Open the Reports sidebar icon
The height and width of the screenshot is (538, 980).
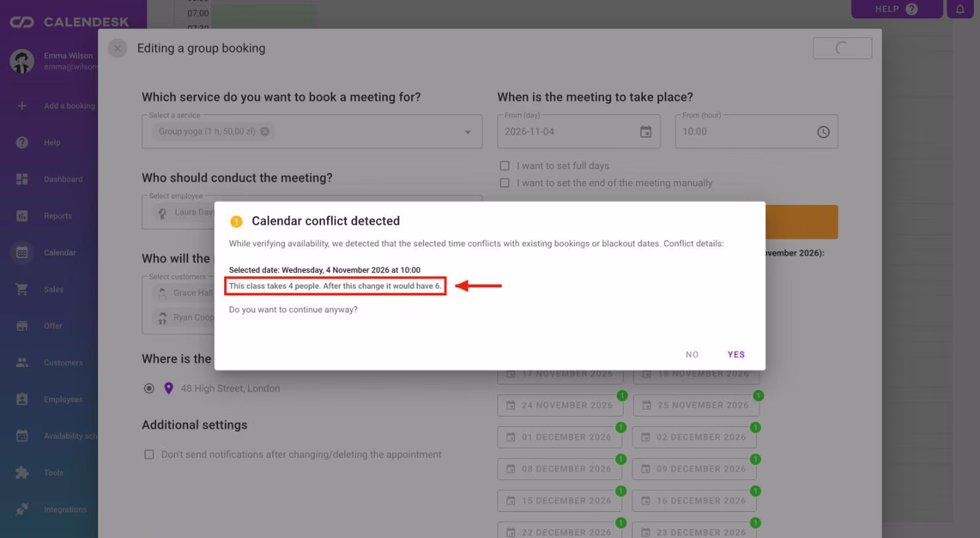22,216
